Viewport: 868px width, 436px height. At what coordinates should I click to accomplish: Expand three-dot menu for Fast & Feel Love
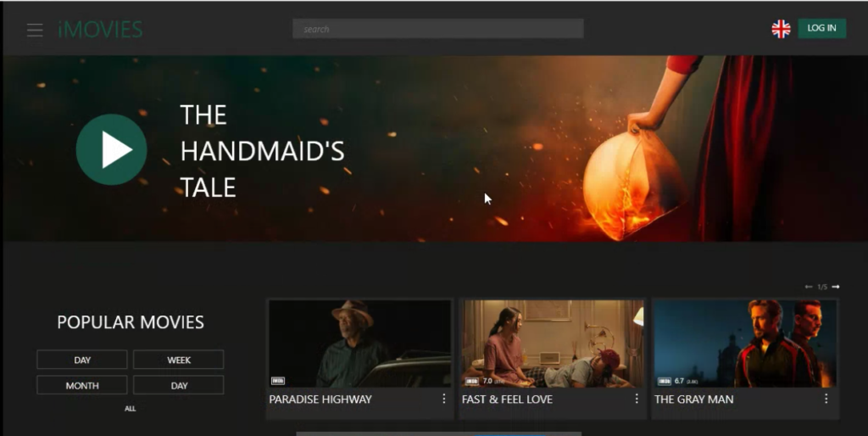click(636, 399)
